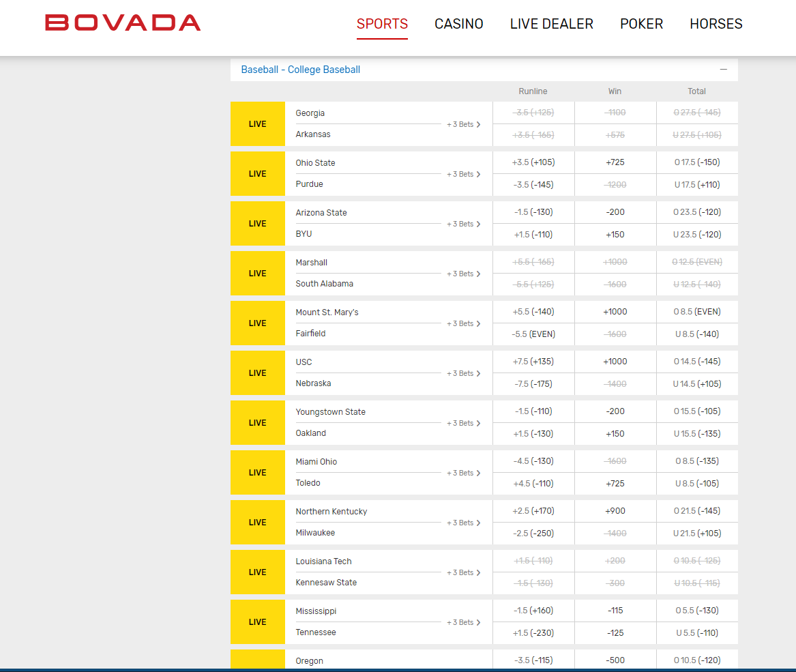The image size is (796, 672).
Task: Expand +3 Bets for USC vs Nebraska
Action: coord(464,373)
